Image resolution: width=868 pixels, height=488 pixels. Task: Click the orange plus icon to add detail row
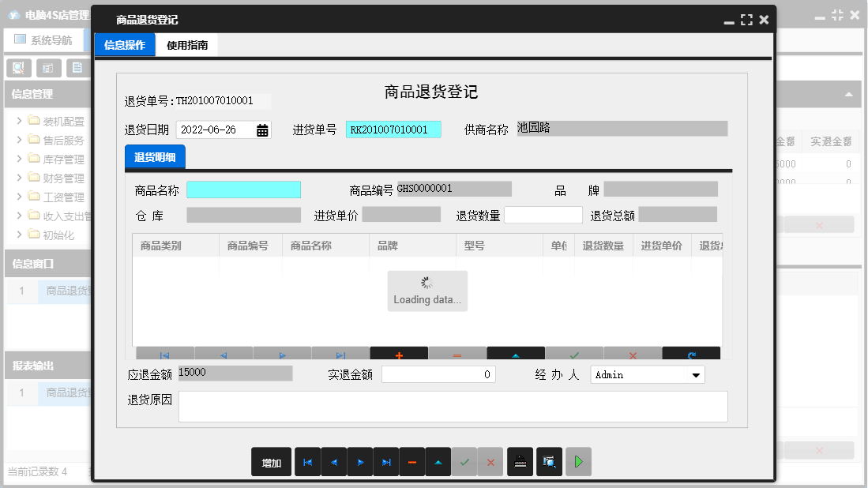(399, 353)
